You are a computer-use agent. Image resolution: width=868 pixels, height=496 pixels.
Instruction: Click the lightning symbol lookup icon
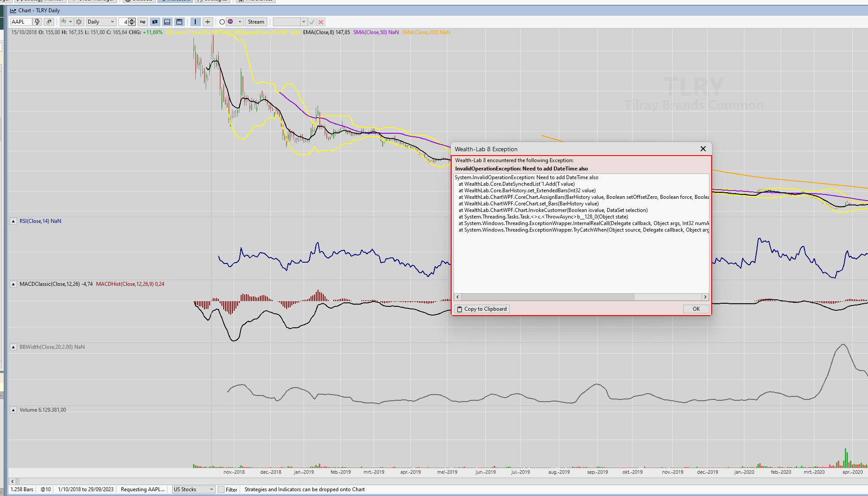pos(37,21)
